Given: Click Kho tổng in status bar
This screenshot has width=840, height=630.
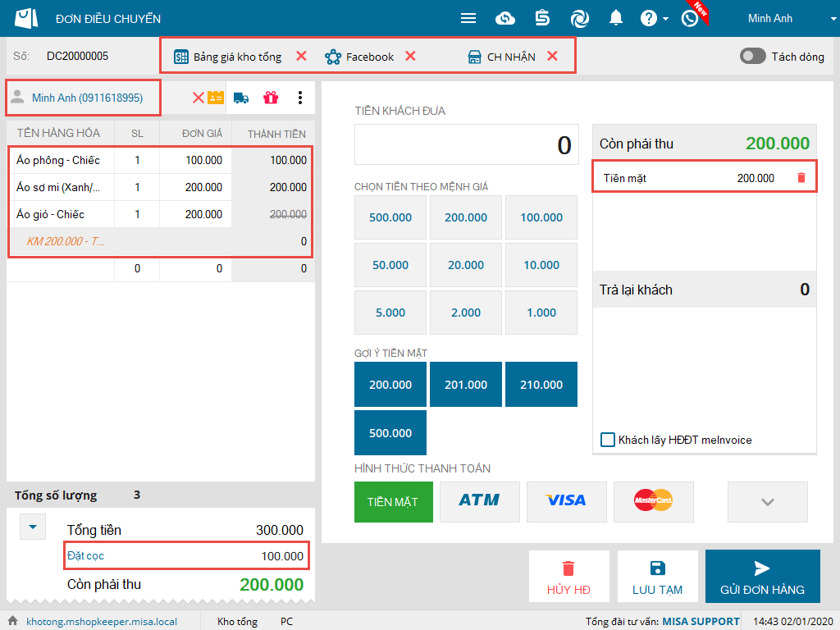Looking at the screenshot, I should click(237, 622).
